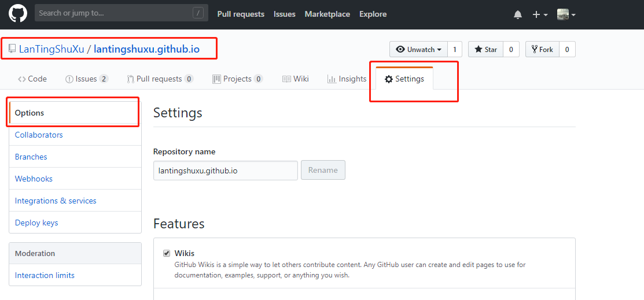
Task: Focus the Search or jump to box
Action: 122,13
